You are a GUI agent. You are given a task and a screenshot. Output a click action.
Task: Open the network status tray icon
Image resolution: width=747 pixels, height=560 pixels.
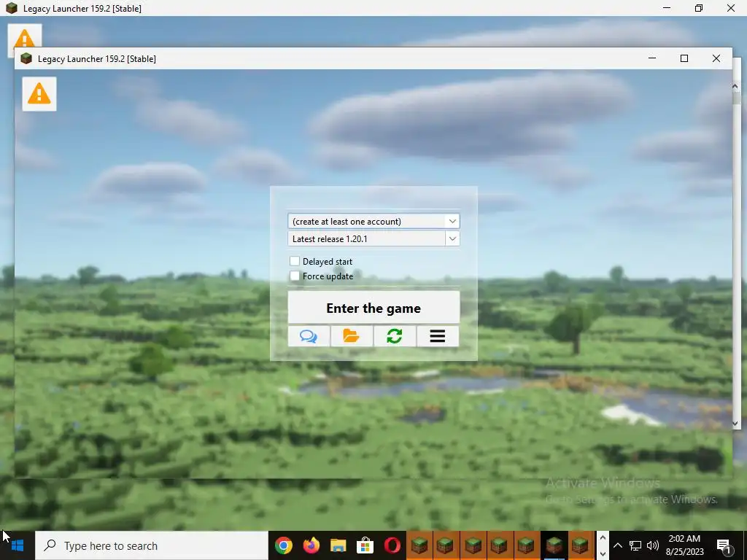coord(635,545)
